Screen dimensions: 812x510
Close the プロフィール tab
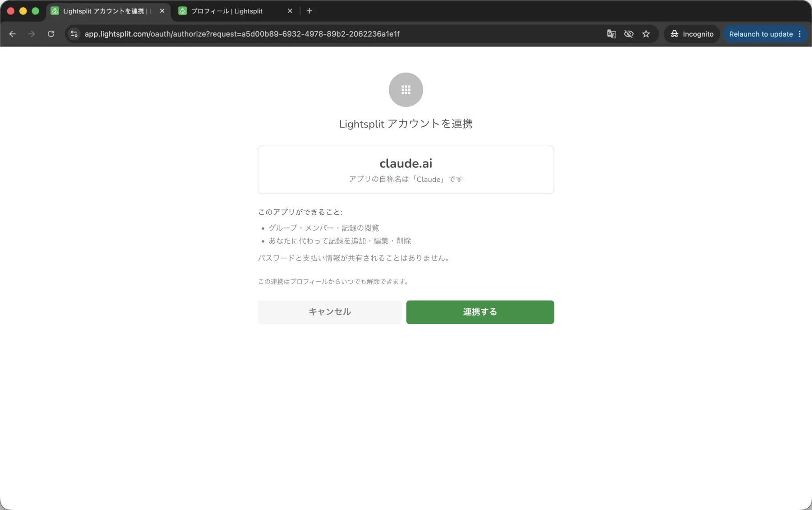[290, 11]
